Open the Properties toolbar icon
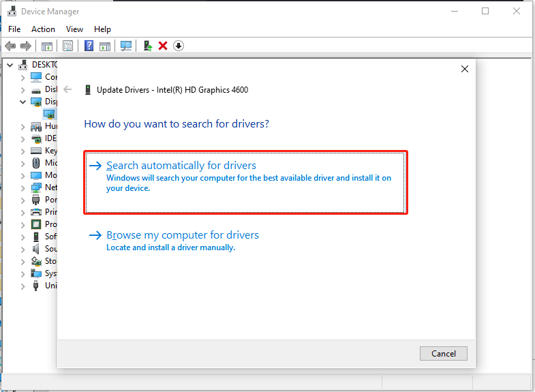This screenshot has height=392, width=535. click(x=68, y=46)
